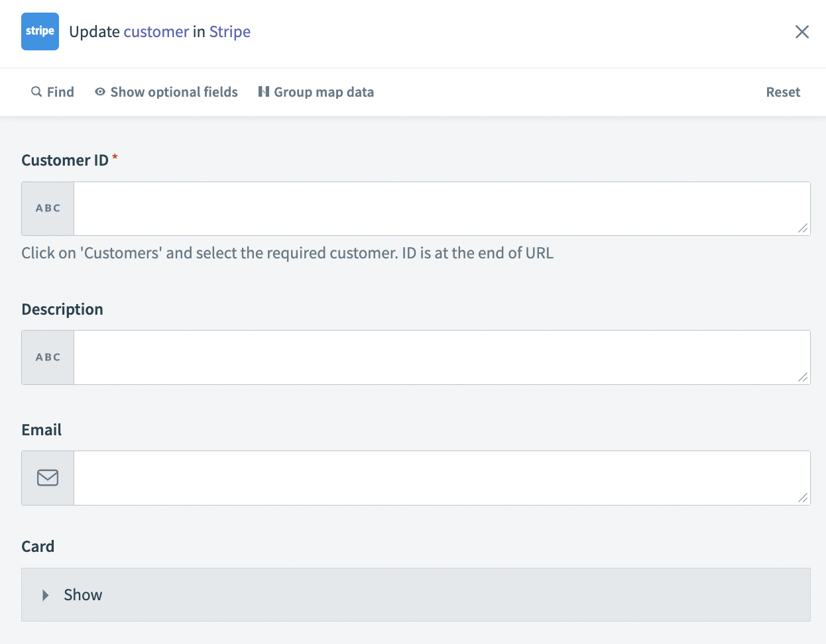The width and height of the screenshot is (826, 644).
Task: Click Reset to clear the form
Action: coord(783,91)
